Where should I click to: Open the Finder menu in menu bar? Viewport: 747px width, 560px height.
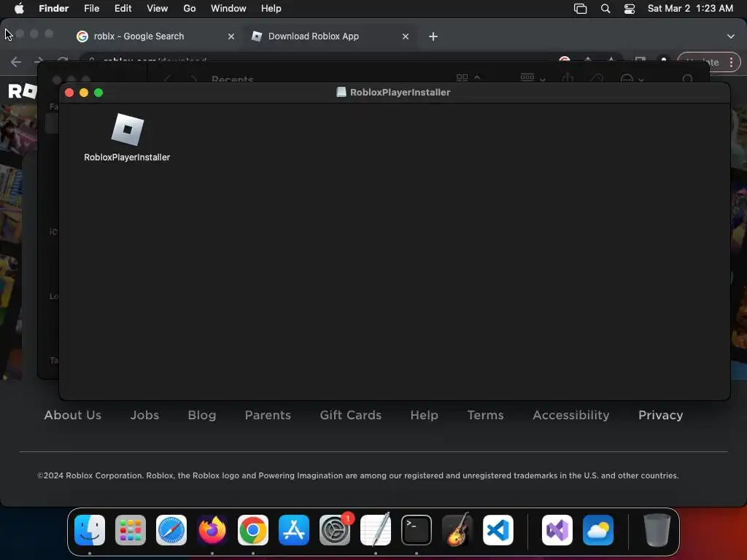click(53, 9)
